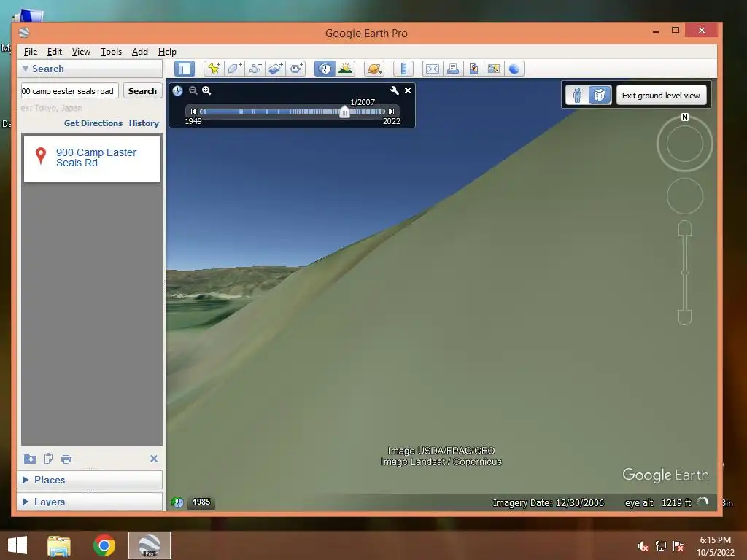Zoom in the time slider range
Image resolution: width=747 pixels, height=560 pixels.
206,90
